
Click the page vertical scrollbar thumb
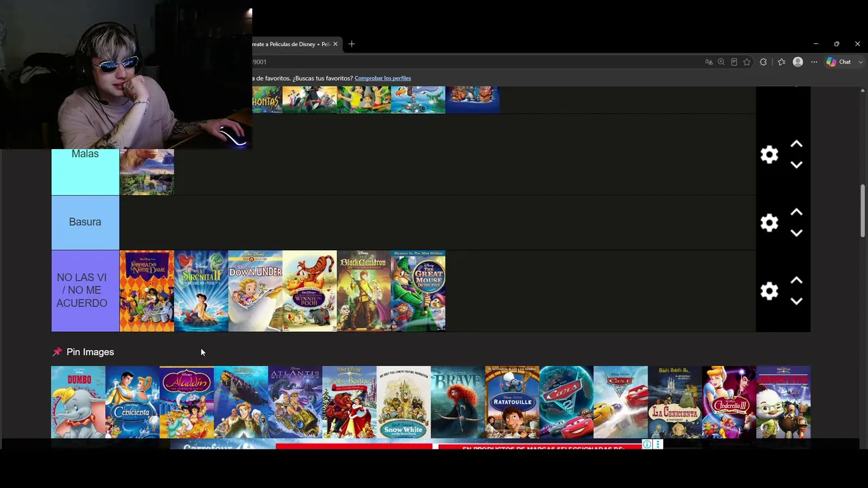click(863, 210)
